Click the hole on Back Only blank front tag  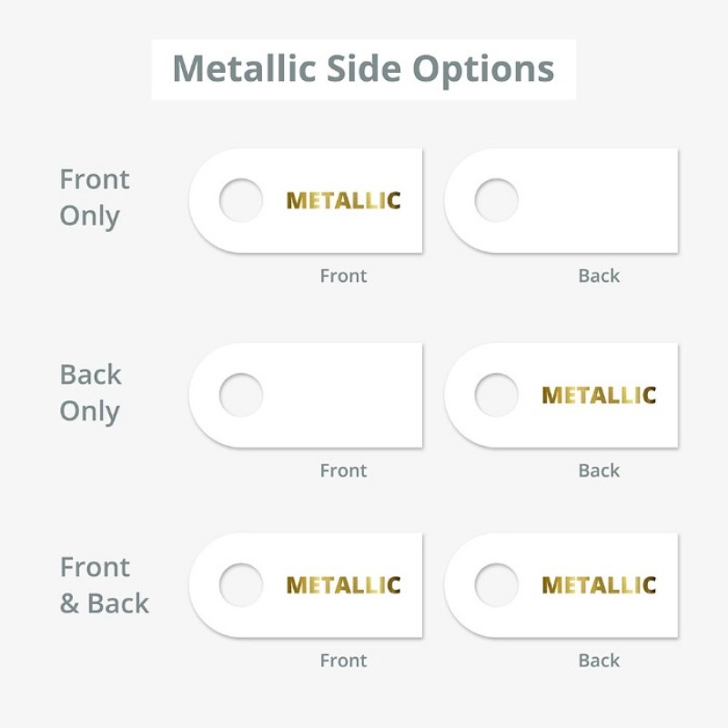pyautogui.click(x=241, y=395)
